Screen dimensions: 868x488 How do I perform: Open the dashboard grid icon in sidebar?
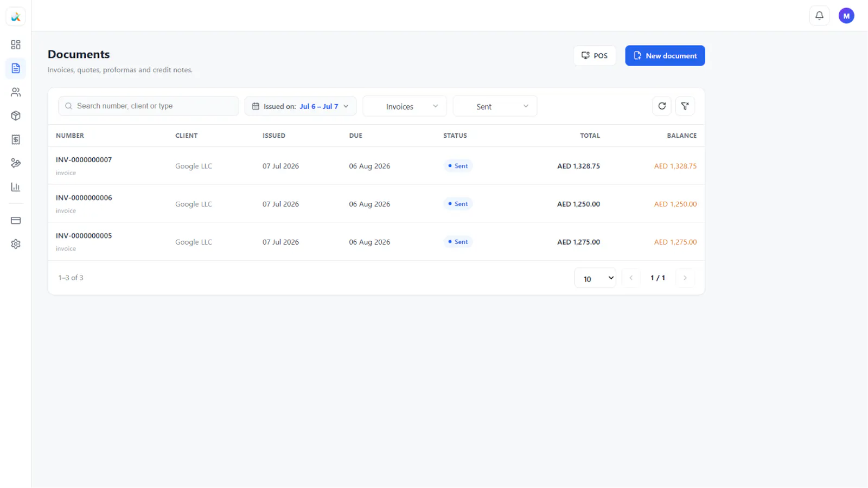click(16, 44)
